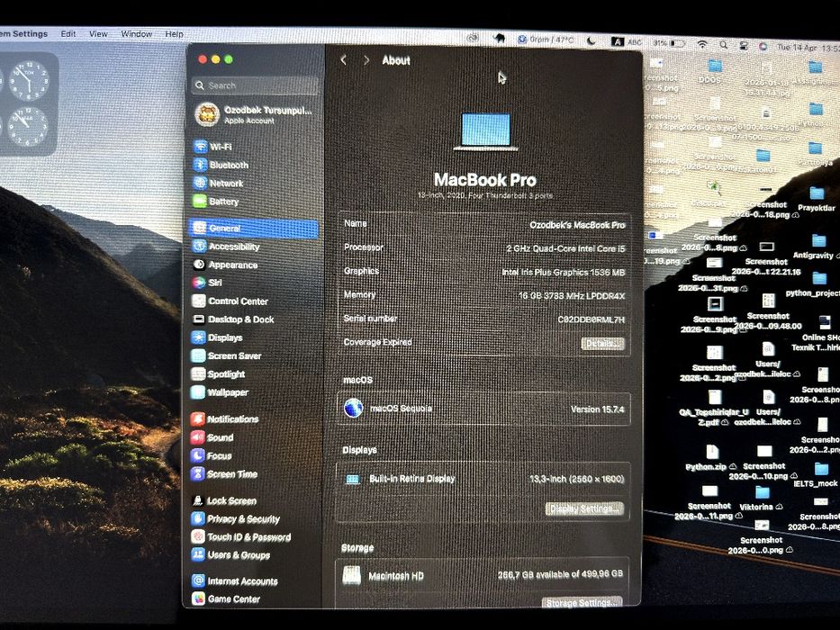The image size is (840, 630).
Task: Click the Apple Account avatar picture
Action: [x=207, y=114]
